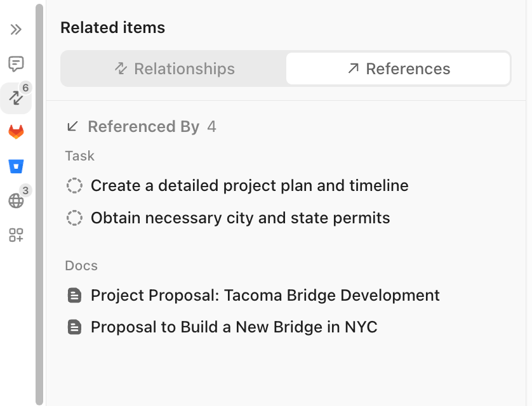The width and height of the screenshot is (532, 406).
Task: Collapse the Docs section header
Action: 81,265
